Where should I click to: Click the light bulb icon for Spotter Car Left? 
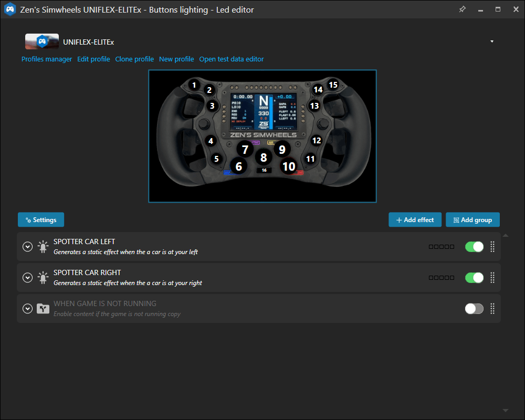[x=43, y=247]
